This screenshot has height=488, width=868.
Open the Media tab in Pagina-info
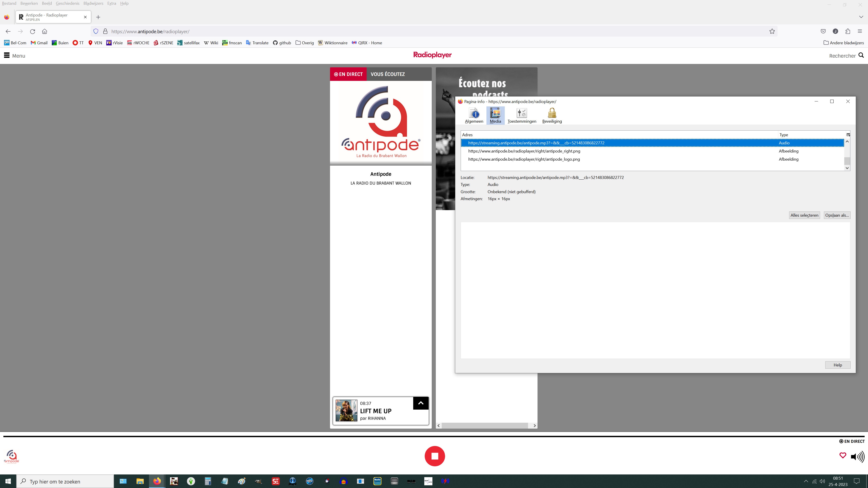click(495, 115)
